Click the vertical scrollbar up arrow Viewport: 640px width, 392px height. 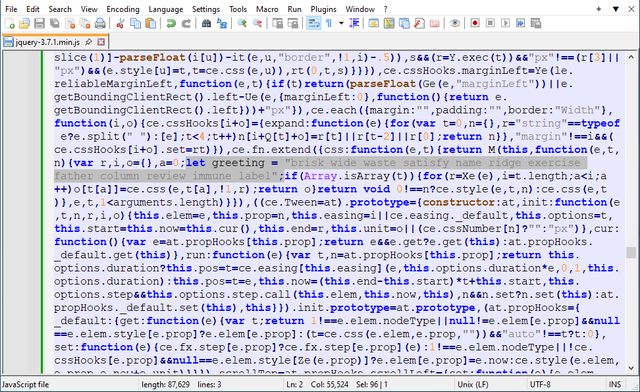coord(631,58)
